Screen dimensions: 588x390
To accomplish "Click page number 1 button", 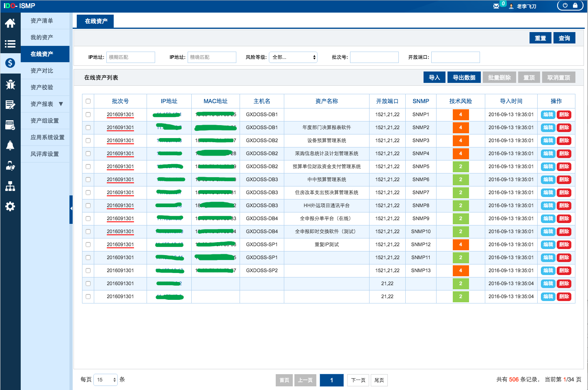I will pos(332,380).
